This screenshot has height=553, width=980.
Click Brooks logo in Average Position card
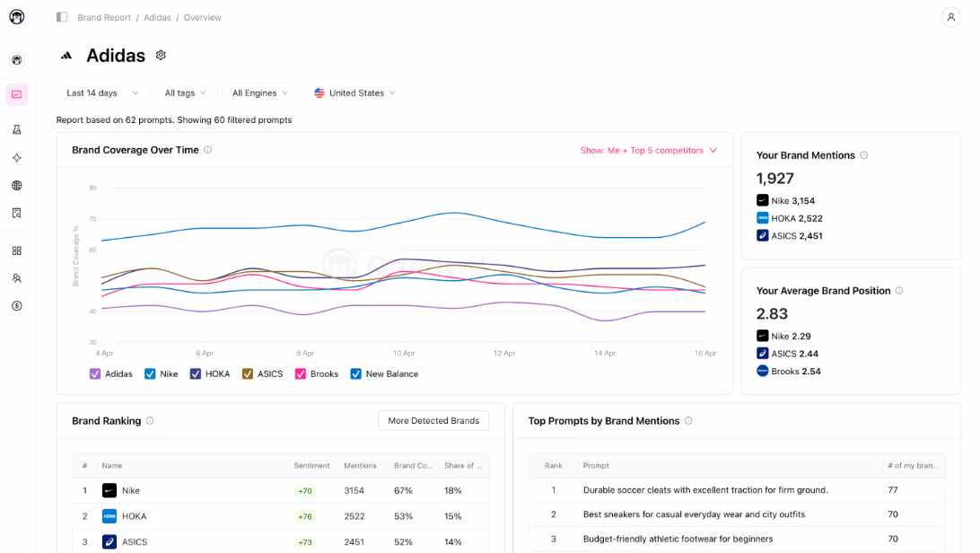coord(763,371)
